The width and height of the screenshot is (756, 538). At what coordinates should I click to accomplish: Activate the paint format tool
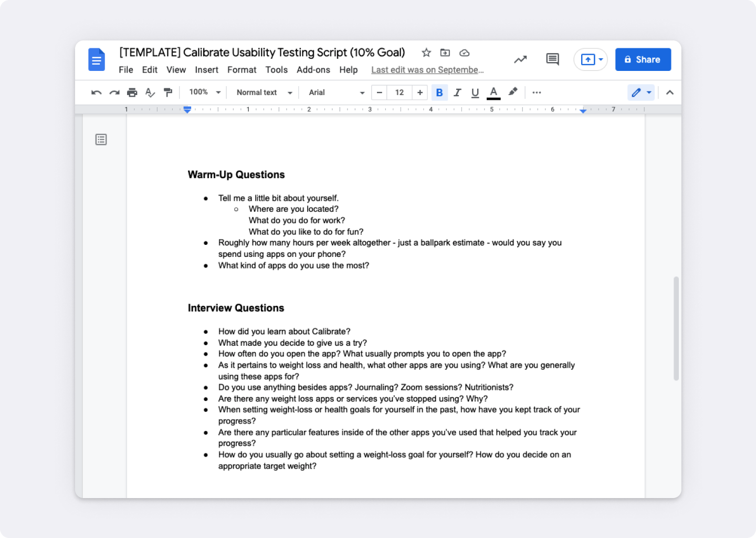(168, 92)
